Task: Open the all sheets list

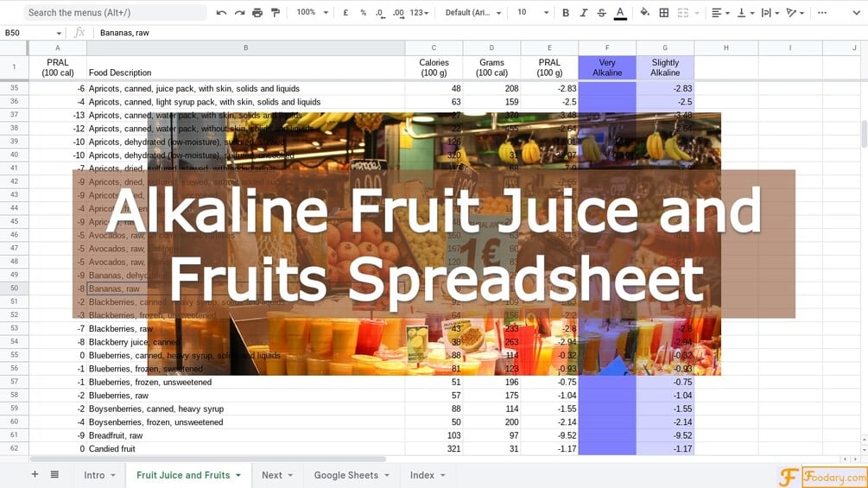Action: click(54, 474)
